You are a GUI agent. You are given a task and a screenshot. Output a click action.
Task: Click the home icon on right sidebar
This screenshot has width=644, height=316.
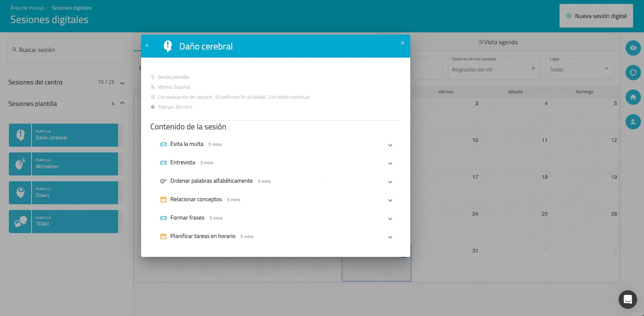(x=633, y=97)
